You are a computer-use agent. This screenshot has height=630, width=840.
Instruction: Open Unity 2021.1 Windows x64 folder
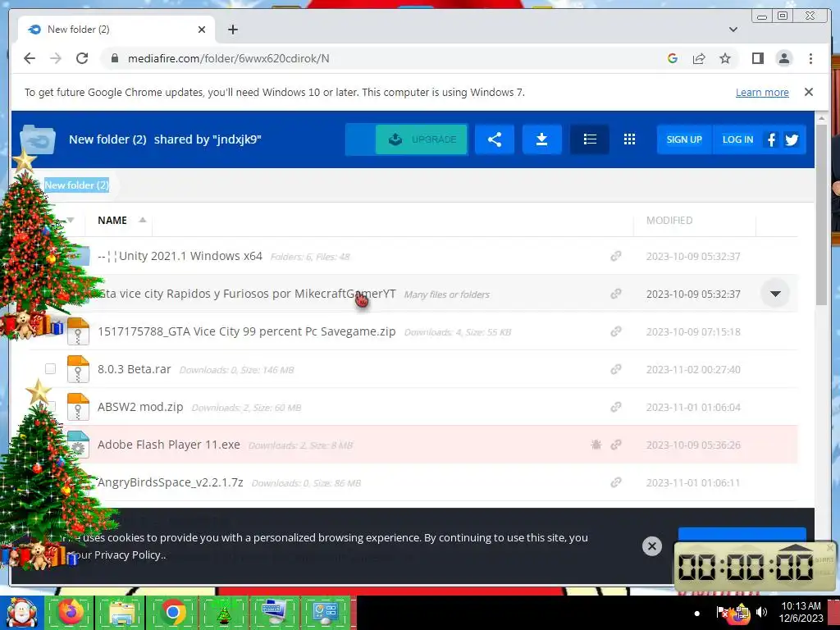pyautogui.click(x=180, y=256)
